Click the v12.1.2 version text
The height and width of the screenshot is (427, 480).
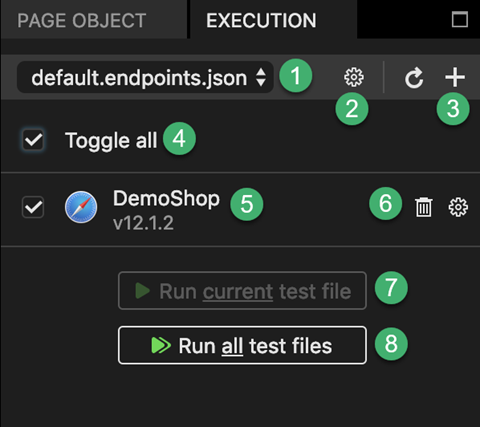click(143, 223)
